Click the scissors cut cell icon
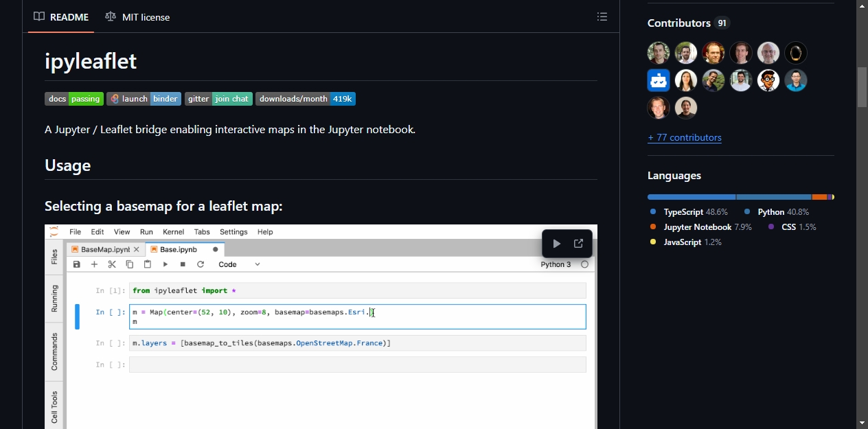Image resolution: width=868 pixels, height=429 pixels. 112,264
